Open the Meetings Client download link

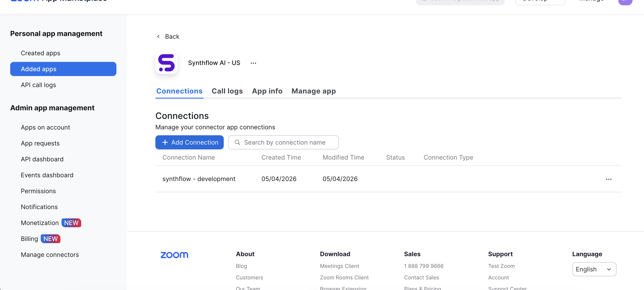coord(339,266)
